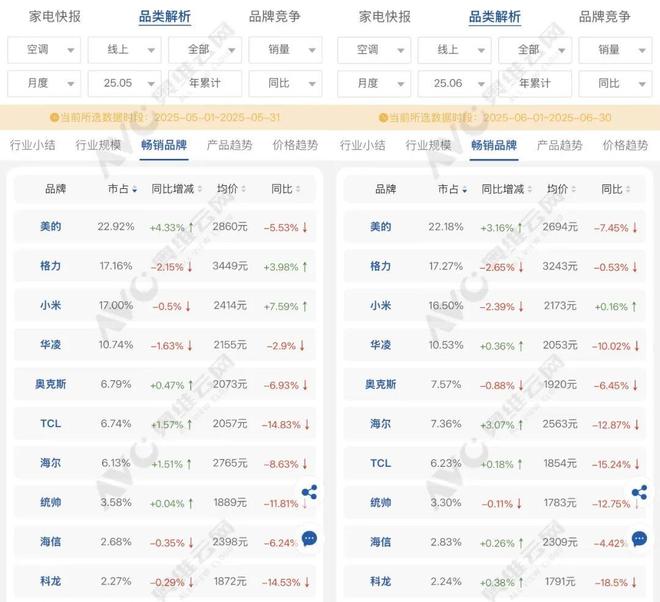Click the 年累计 button in left panel
660x602 pixels.
[x=205, y=83]
